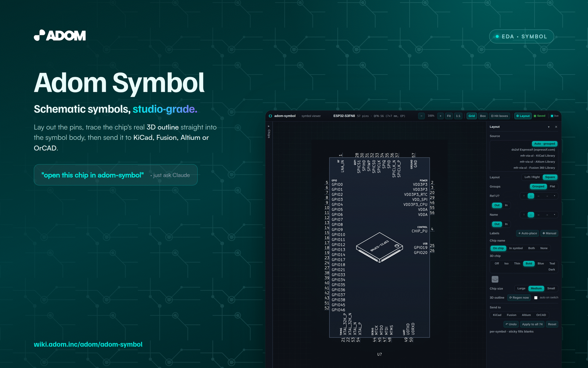Screen dimensions: 588x368
Task: Click the Undo arrow button
Action: 511,324
